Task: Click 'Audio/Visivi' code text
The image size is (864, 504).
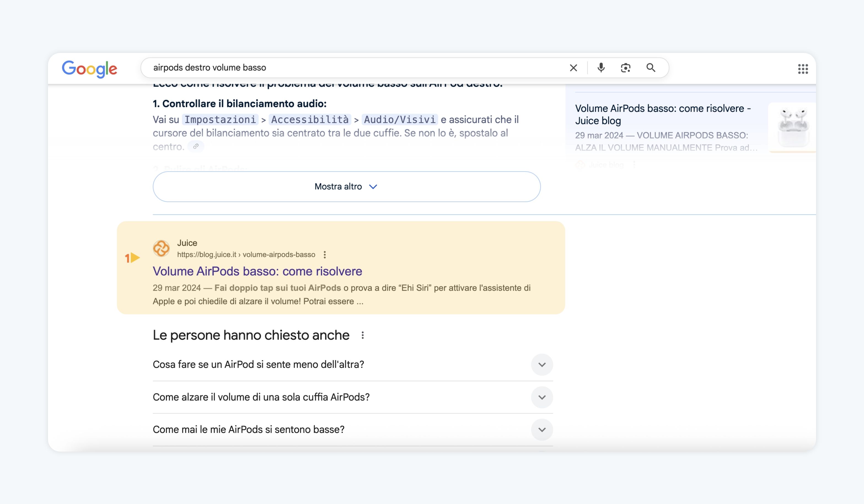Action: pyautogui.click(x=400, y=120)
